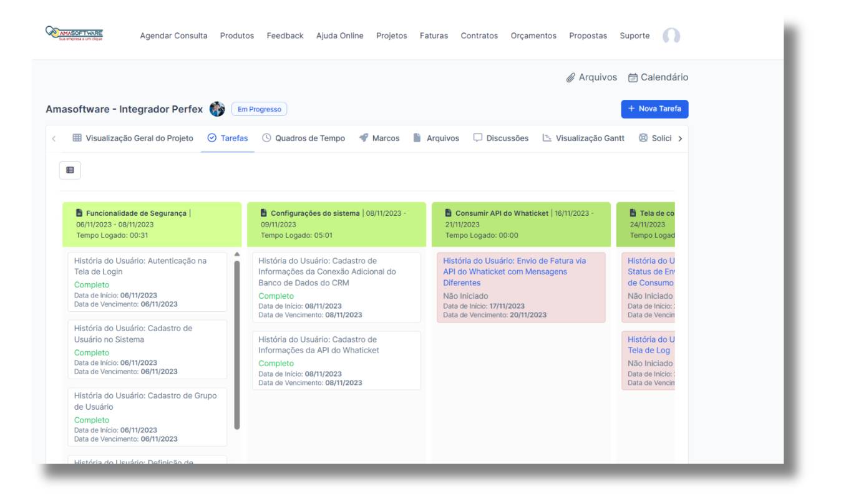Screen dimensions: 841x504
Task: Click Arquivos link text at top right
Action: tap(598, 77)
